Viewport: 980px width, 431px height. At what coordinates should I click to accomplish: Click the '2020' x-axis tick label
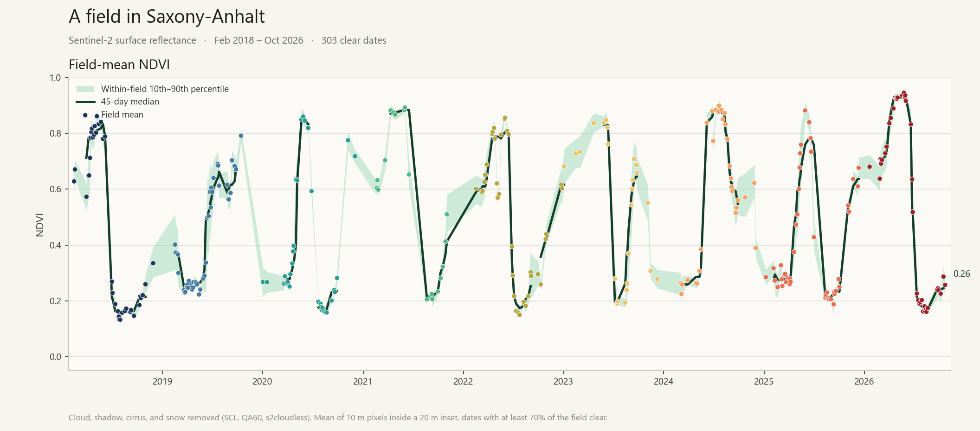[263, 382]
